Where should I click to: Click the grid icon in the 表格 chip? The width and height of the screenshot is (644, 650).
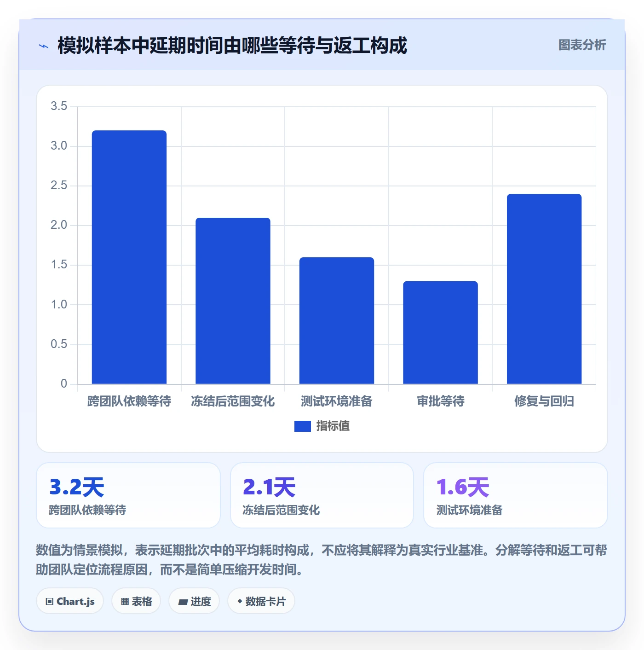point(125,602)
